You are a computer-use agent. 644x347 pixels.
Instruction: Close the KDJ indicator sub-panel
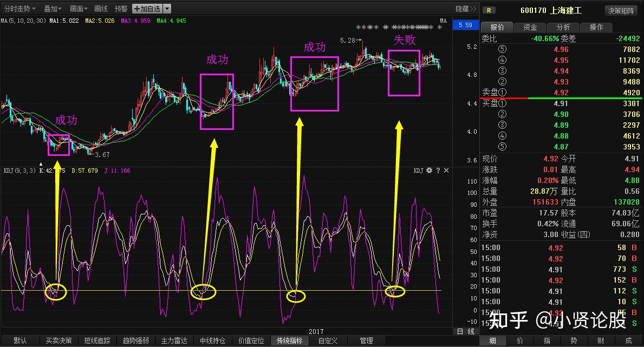[446, 170]
